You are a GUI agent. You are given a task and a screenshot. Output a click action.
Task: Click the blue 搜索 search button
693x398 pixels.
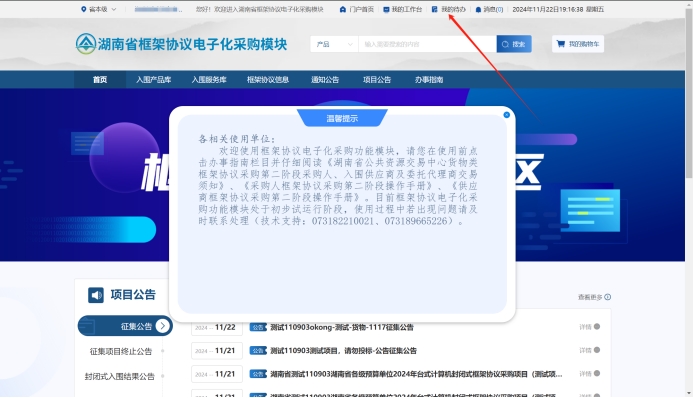tap(514, 44)
